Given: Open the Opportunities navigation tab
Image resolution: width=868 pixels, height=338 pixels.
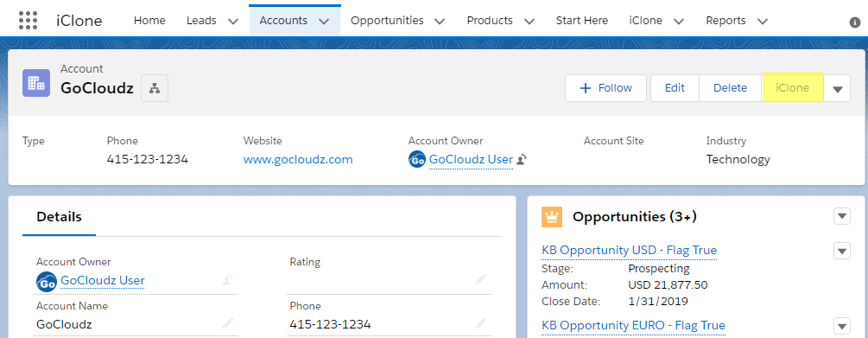Looking at the screenshot, I should [x=387, y=21].
